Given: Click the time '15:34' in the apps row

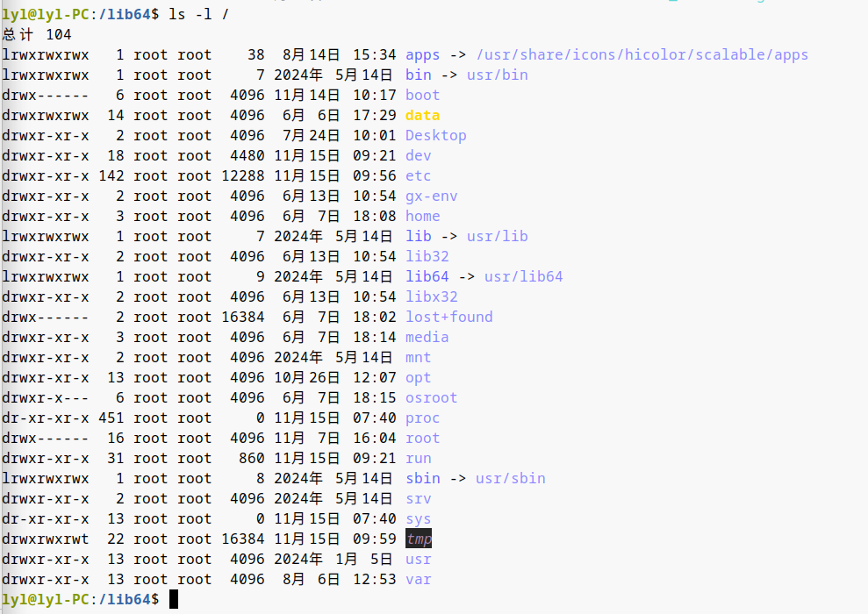Looking at the screenshot, I should (x=374, y=54).
